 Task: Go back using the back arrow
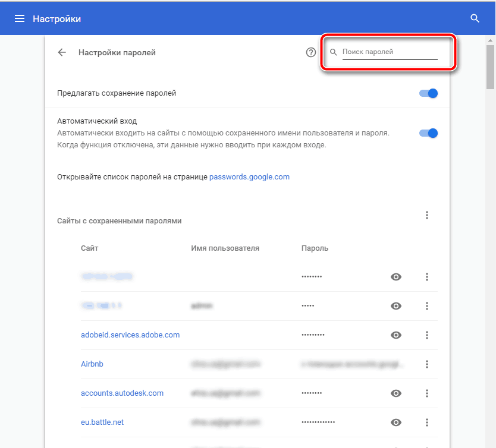coord(62,52)
